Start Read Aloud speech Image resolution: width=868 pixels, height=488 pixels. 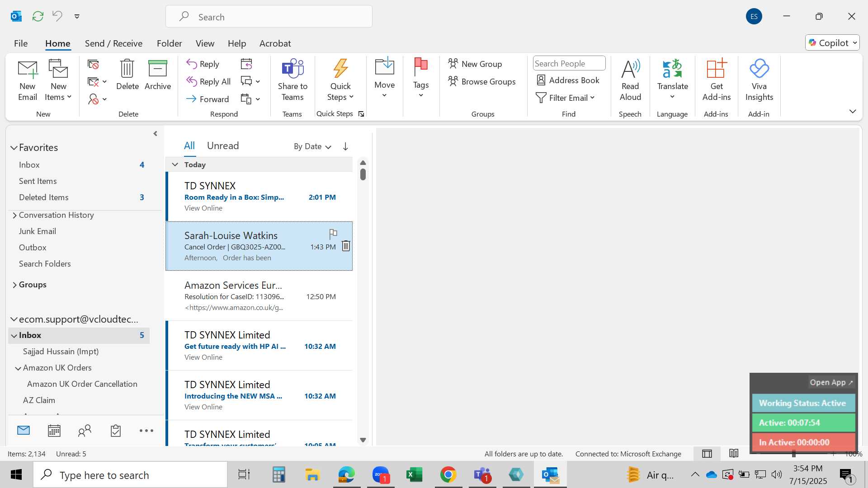(630, 80)
